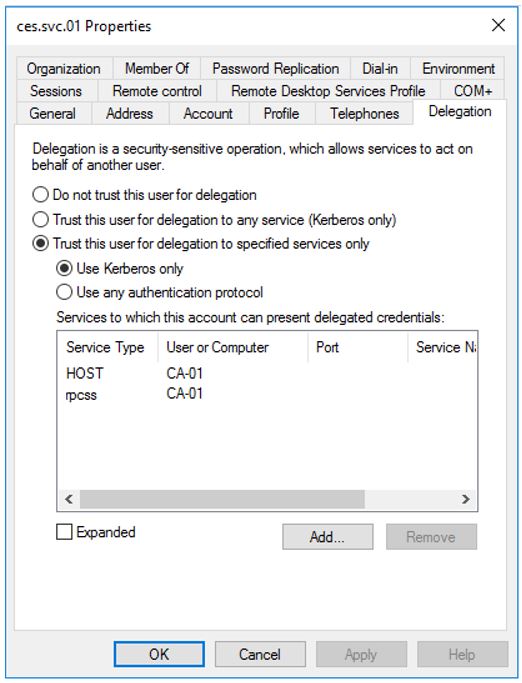The width and height of the screenshot is (522, 683).
Task: Click the right scroll arrow in services list
Action: coord(466,499)
